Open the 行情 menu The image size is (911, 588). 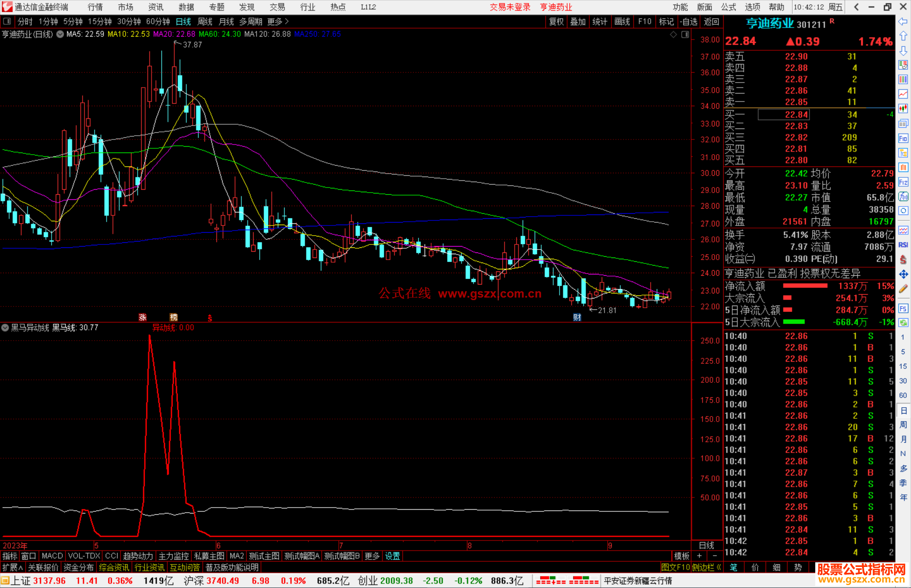tap(95, 7)
